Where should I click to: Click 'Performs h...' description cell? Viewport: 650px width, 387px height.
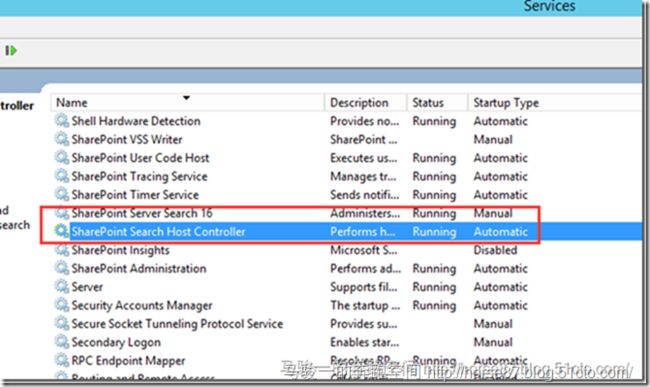pos(363,232)
